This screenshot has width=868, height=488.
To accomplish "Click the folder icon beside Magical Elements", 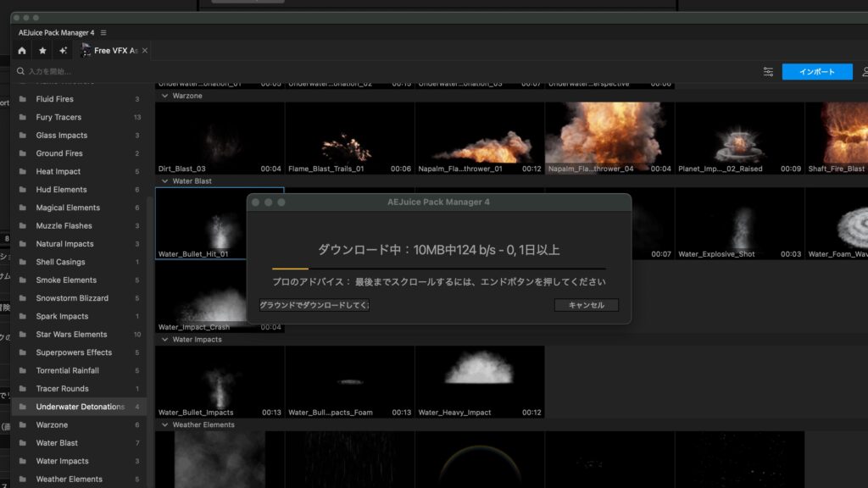I will tap(23, 208).
